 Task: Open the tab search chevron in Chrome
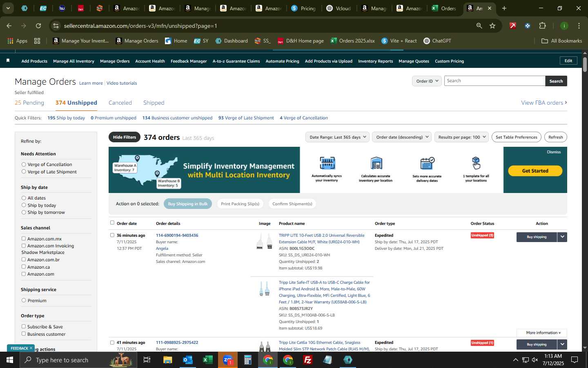pyautogui.click(x=8, y=8)
